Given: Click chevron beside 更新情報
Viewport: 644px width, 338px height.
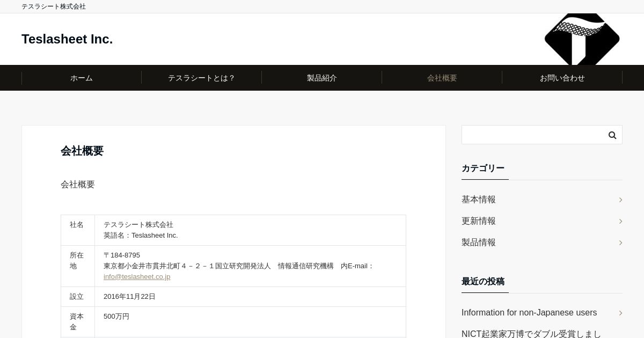Looking at the screenshot, I should point(620,221).
